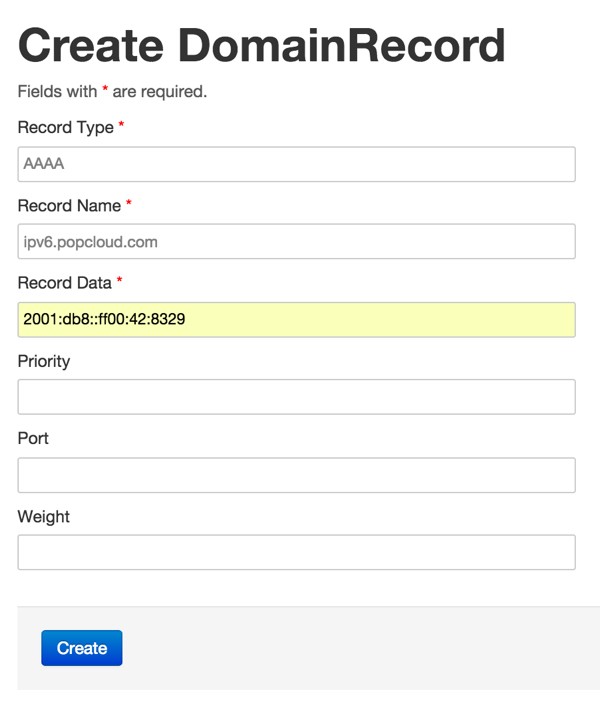Click the Record Type input field
The width and height of the screenshot is (600, 702).
pos(296,164)
